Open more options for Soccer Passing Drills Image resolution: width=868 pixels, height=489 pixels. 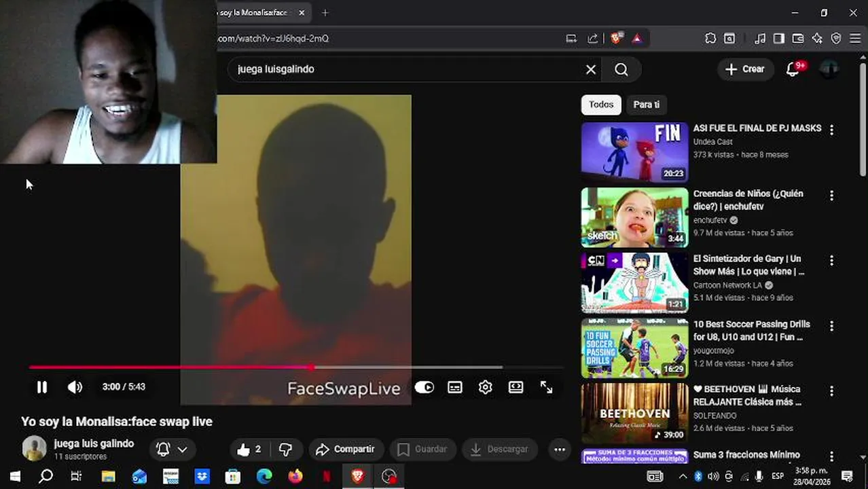pyautogui.click(x=831, y=326)
